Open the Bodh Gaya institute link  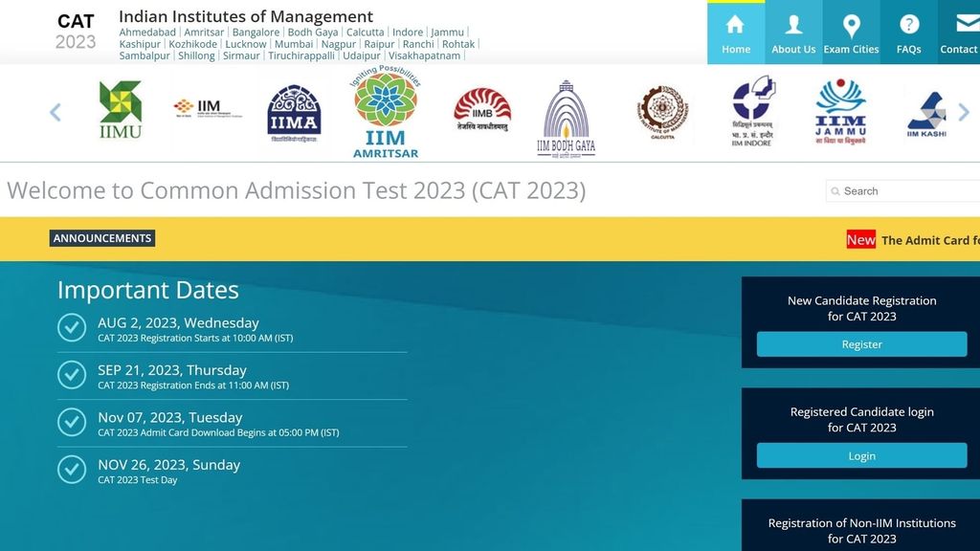(x=313, y=32)
